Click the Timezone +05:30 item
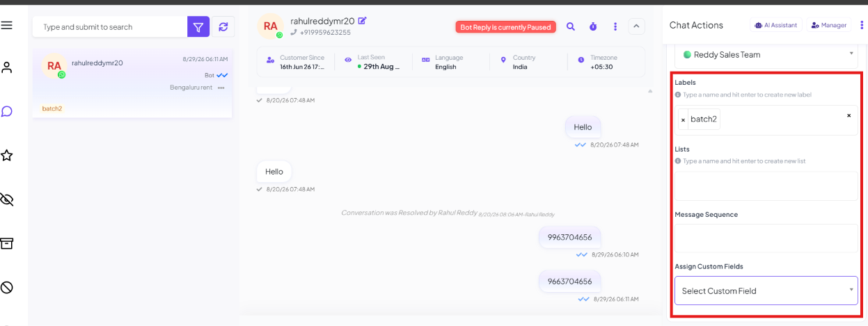 point(597,62)
